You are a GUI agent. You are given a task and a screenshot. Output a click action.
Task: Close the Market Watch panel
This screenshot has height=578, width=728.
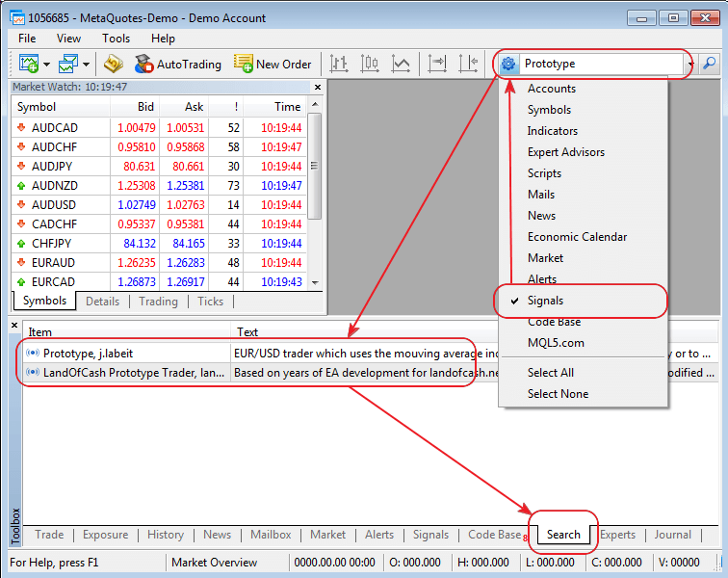318,87
